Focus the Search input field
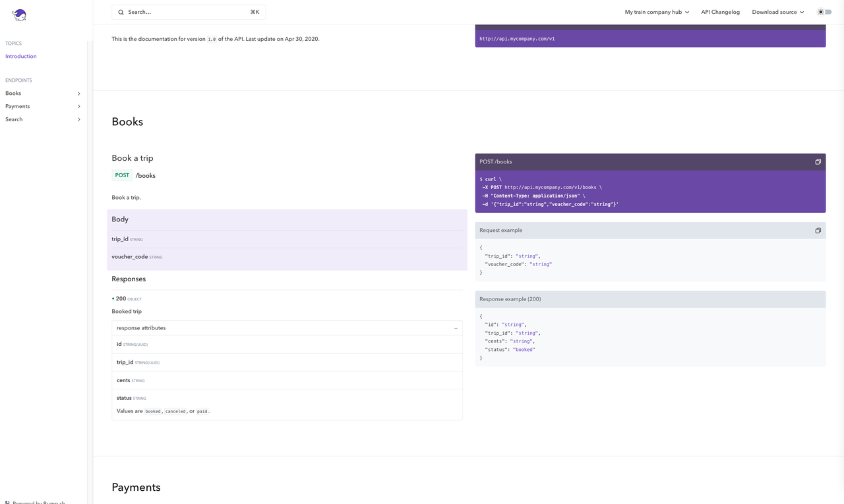Screen dimensions: 844x504 (x=189, y=12)
